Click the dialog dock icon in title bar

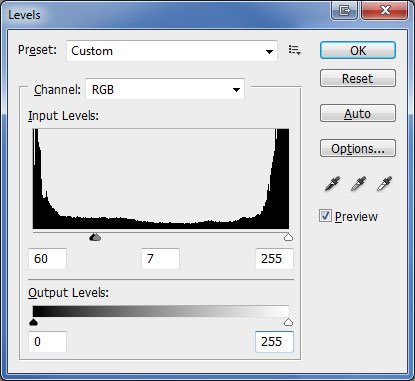click(x=344, y=10)
